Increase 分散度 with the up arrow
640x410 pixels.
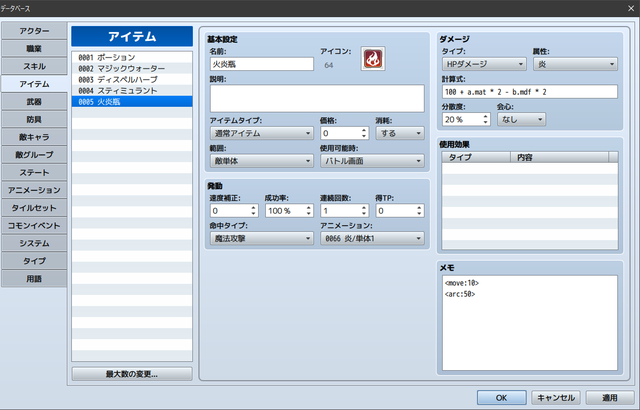click(x=486, y=116)
